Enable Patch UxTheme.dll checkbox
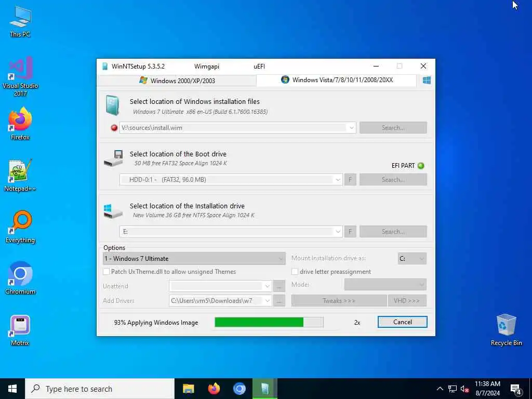This screenshot has width=532, height=399. [106, 271]
